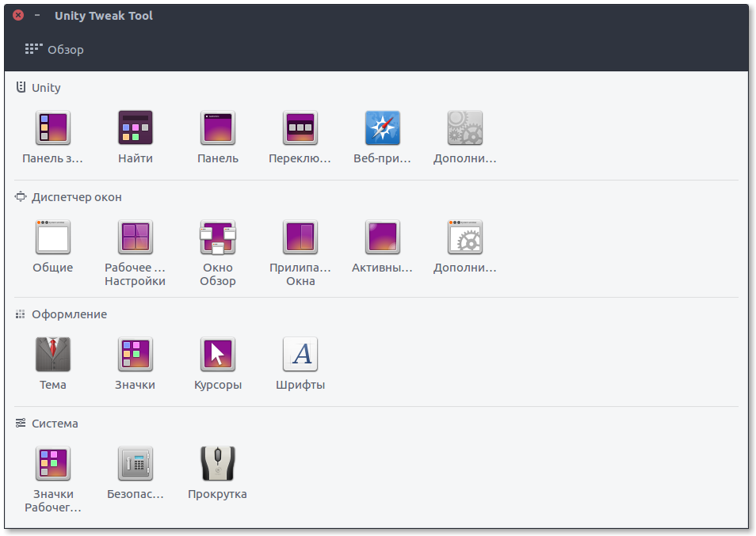Open the Шрифты font icon

click(300, 354)
